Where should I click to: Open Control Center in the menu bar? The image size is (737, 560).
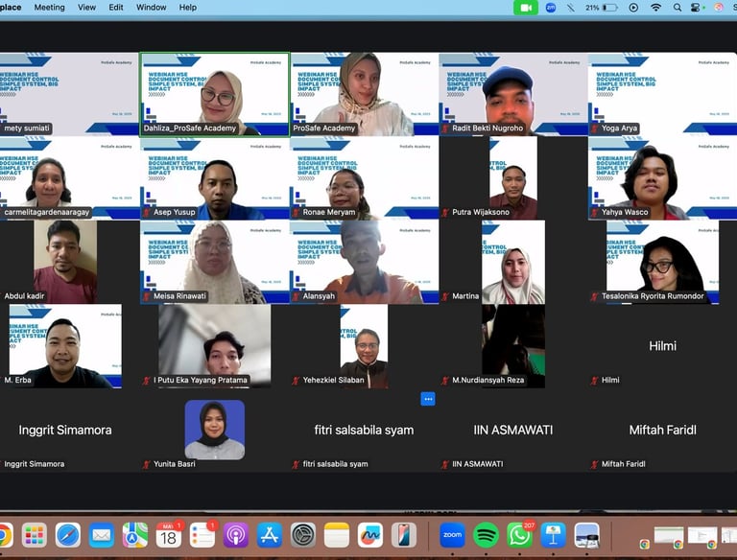tap(697, 8)
